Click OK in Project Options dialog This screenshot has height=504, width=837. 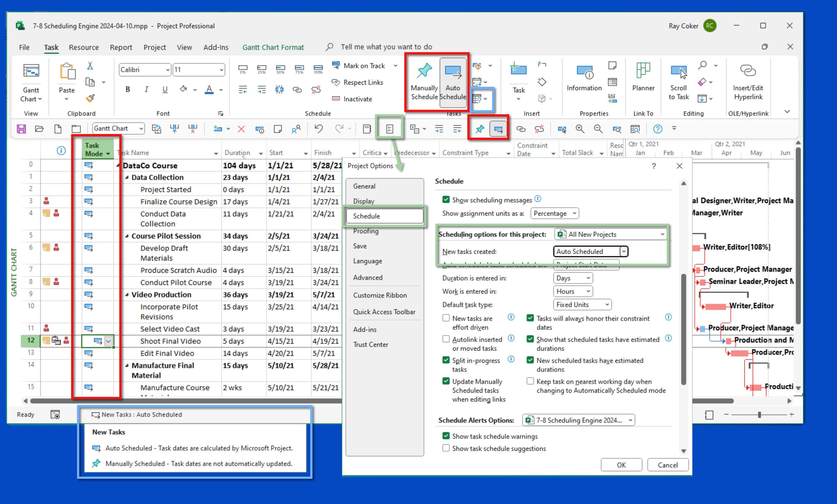pos(621,465)
